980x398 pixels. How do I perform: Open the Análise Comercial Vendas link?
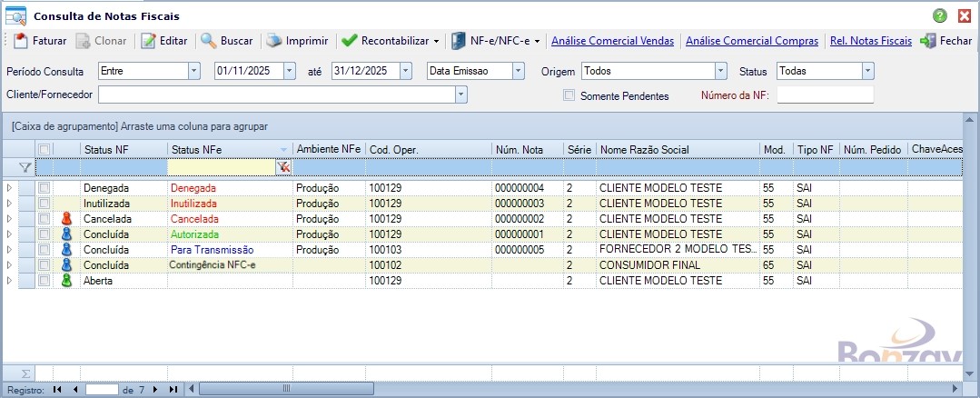click(x=612, y=41)
